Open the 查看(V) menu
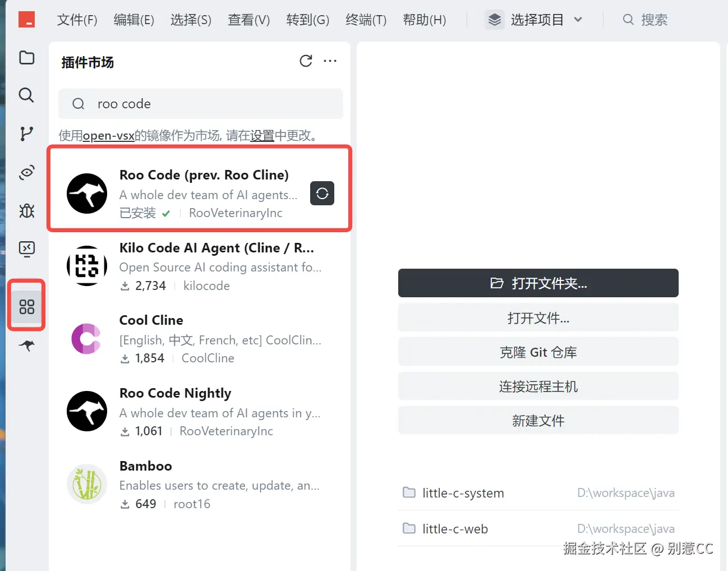The image size is (728, 571). (249, 20)
